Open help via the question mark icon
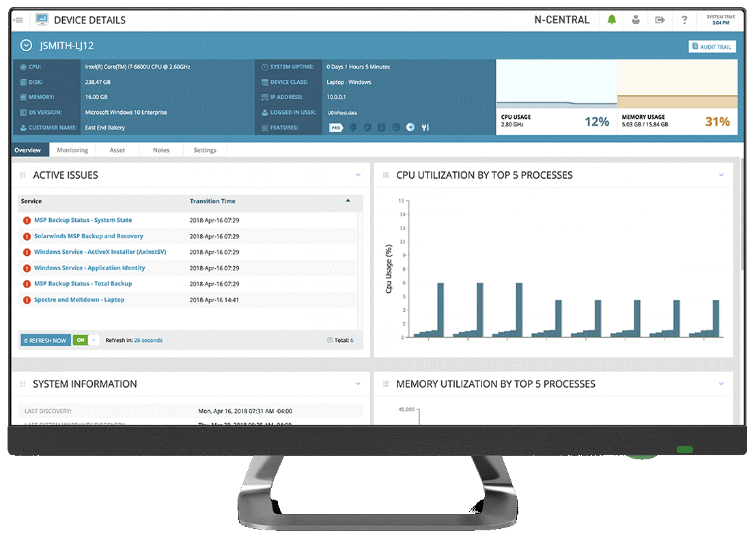756x548 pixels. click(x=684, y=20)
